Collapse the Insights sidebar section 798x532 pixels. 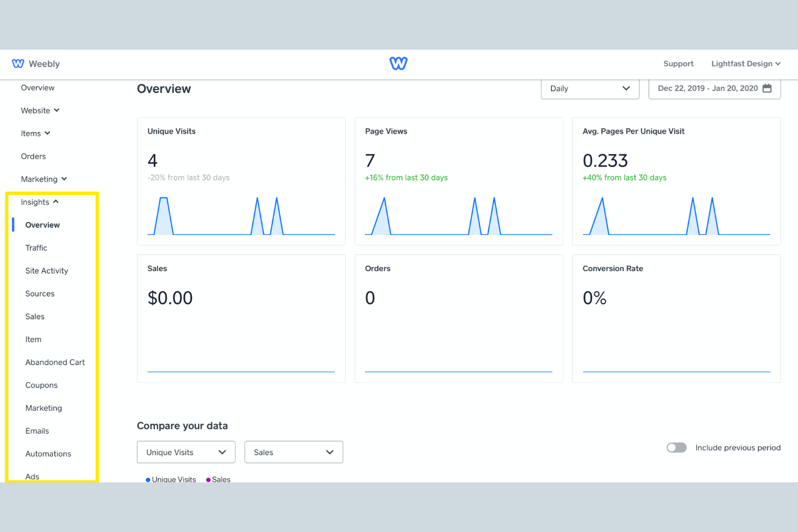[40, 202]
